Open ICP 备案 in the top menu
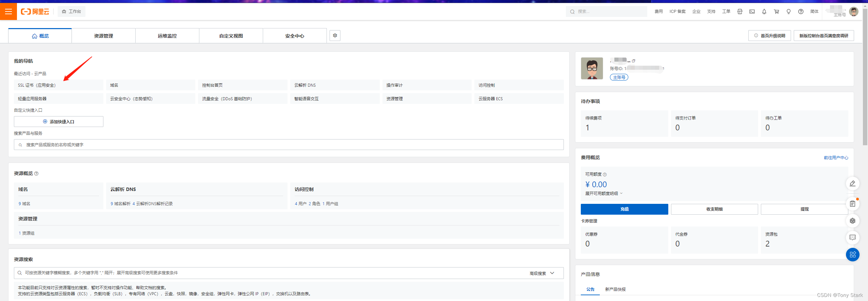This screenshot has height=301, width=868. click(x=677, y=12)
